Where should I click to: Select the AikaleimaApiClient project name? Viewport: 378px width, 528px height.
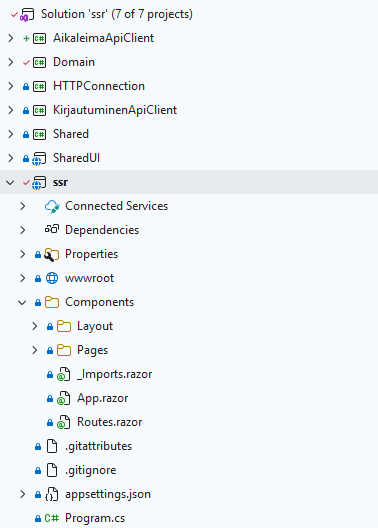pos(103,38)
